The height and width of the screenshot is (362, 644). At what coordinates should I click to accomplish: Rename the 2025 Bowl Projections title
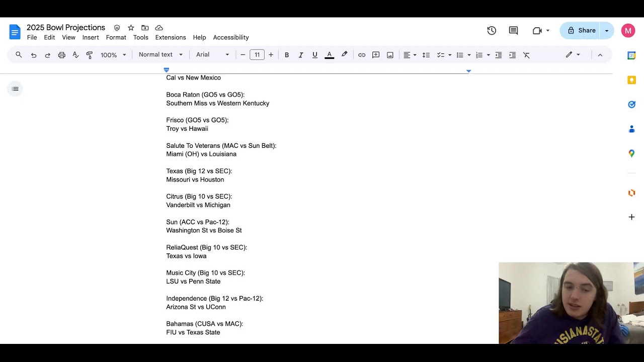(66, 28)
